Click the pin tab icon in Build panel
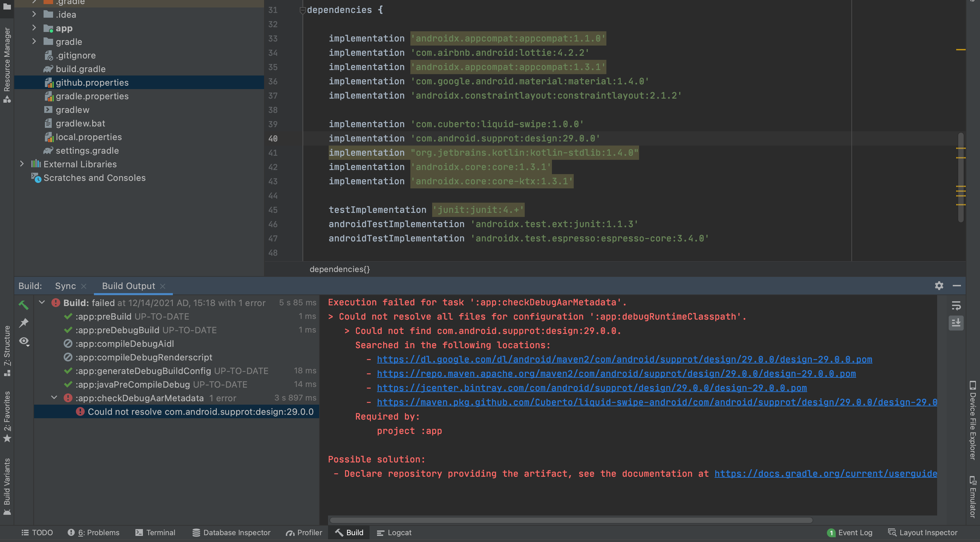The width and height of the screenshot is (980, 542). point(23,323)
